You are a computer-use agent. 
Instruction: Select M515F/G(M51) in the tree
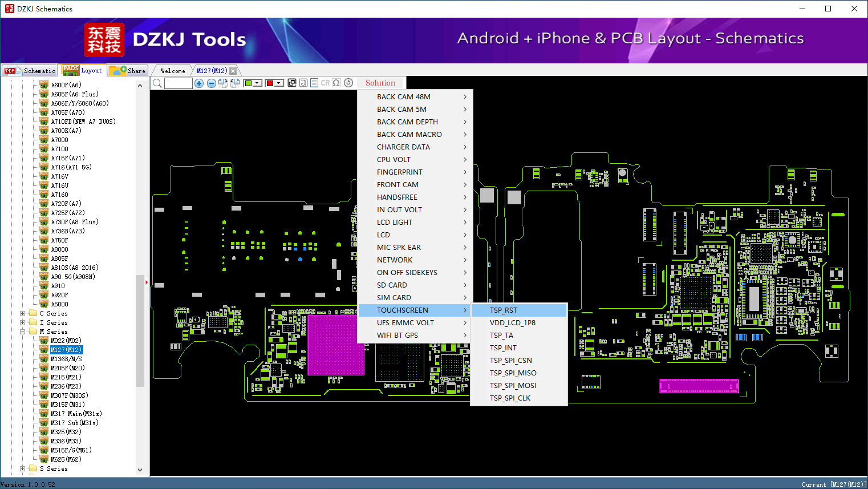pyautogui.click(x=71, y=450)
